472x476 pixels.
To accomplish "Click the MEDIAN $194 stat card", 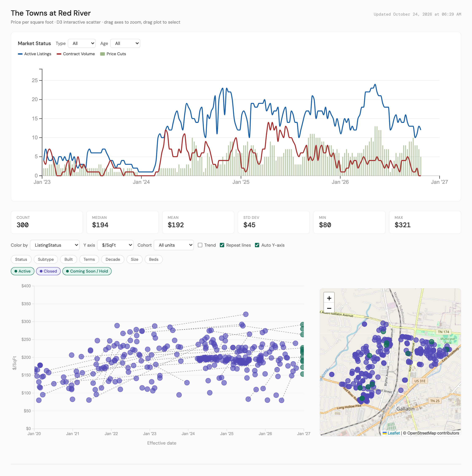I will click(122, 222).
